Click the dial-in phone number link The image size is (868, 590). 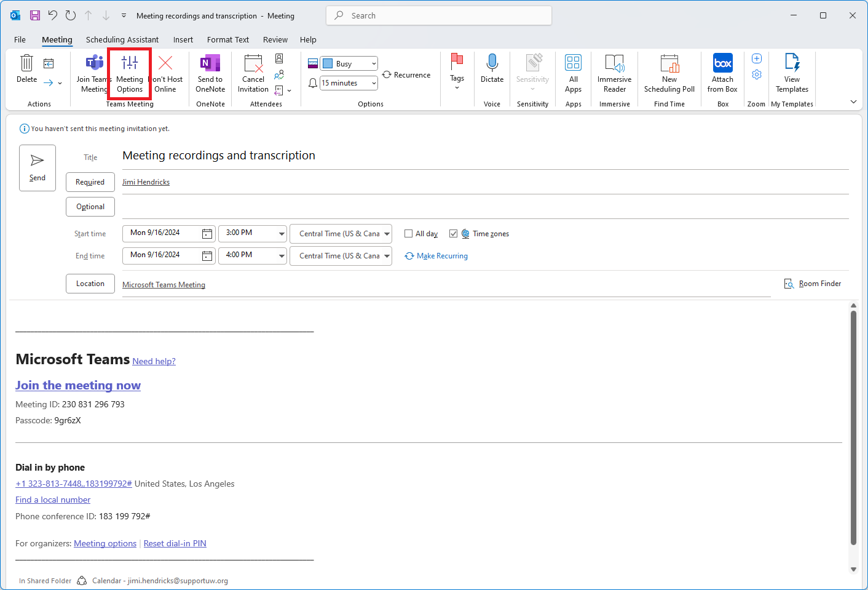74,484
